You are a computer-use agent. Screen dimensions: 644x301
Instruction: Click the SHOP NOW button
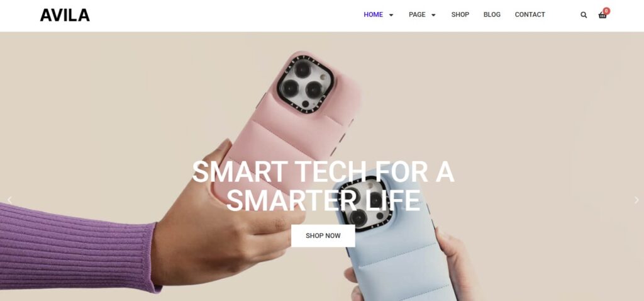click(x=323, y=236)
